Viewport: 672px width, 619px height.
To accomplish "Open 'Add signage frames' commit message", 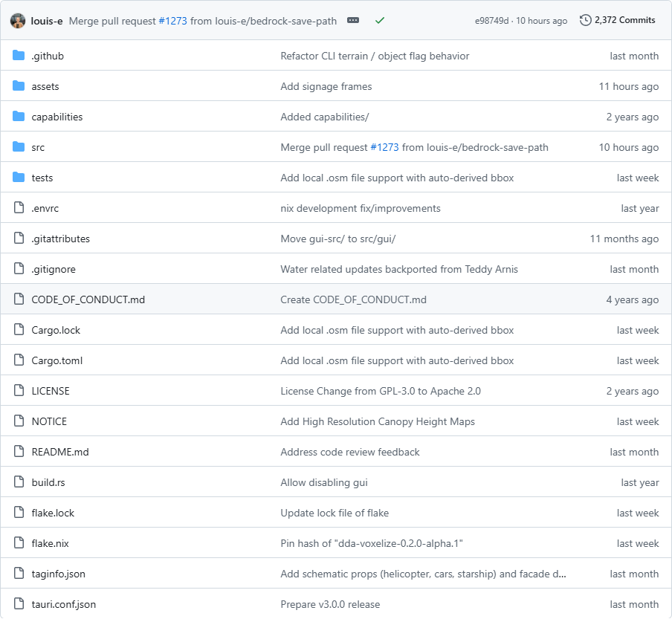I will point(326,86).
